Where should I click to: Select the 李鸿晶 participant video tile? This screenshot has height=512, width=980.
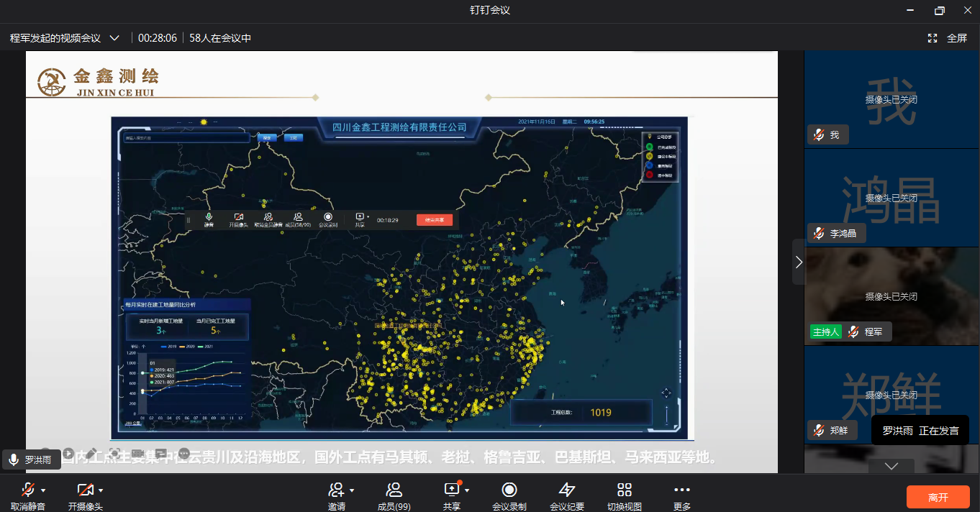891,198
